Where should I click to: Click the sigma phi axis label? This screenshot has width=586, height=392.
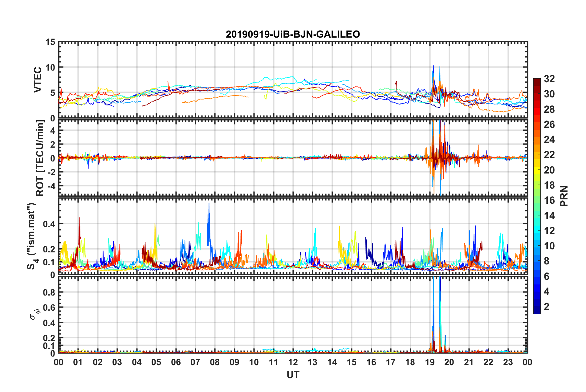pos(35,314)
